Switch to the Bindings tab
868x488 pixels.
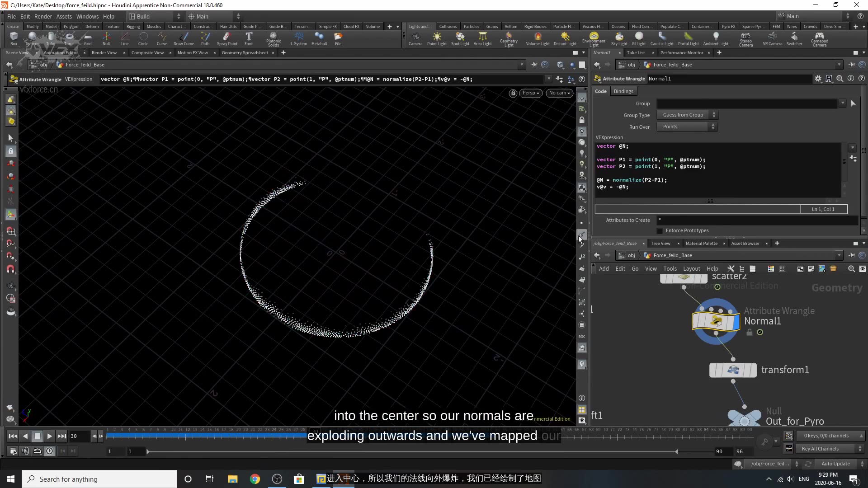[x=623, y=91]
